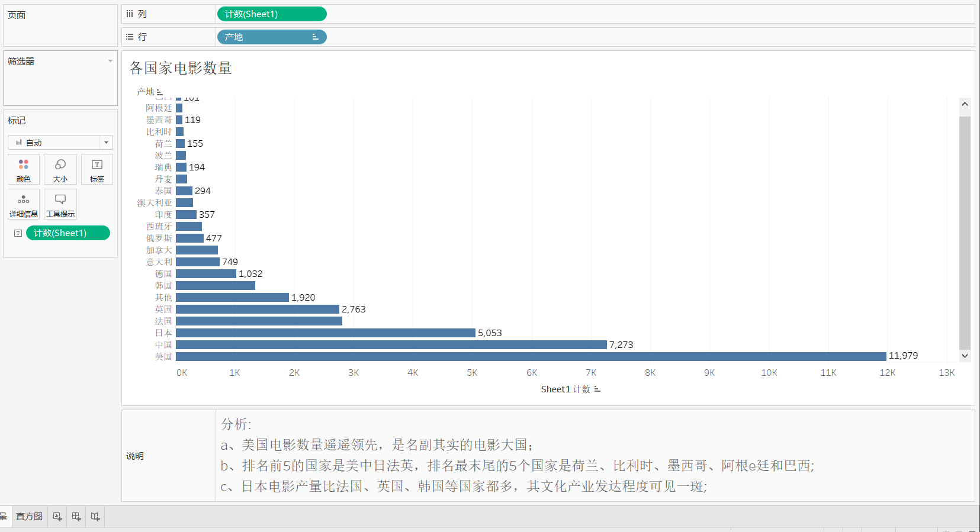Click the caption line starting with a、美国电影
The image size is (980, 532).
tap(377, 444)
